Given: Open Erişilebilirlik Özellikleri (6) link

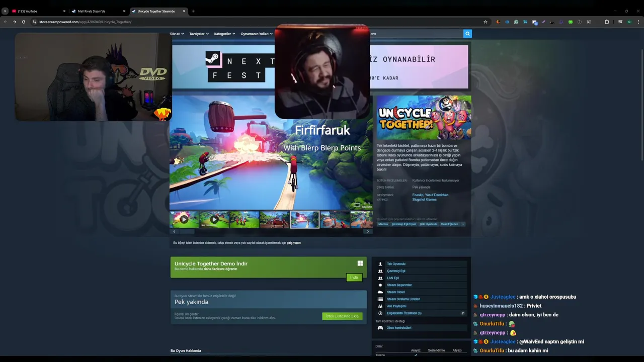Looking at the screenshot, I should 404,313.
